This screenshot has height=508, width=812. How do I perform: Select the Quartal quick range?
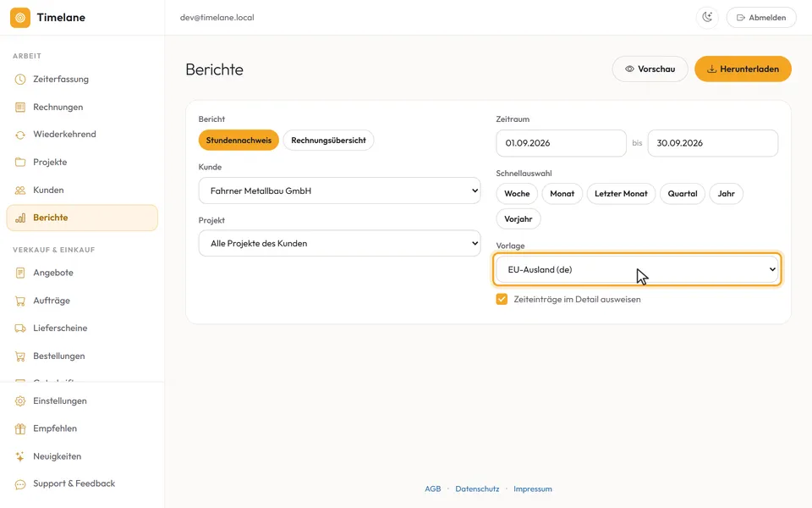tap(683, 194)
